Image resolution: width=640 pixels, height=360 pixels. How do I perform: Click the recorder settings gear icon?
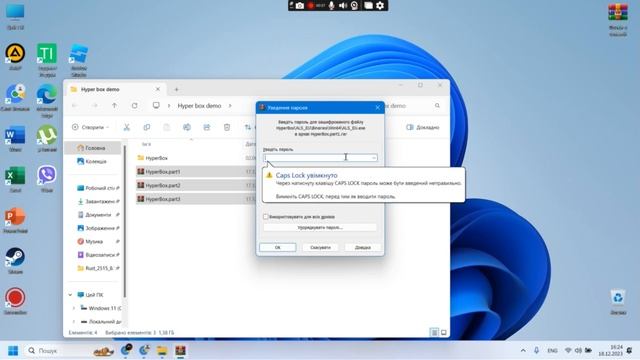point(380,5)
